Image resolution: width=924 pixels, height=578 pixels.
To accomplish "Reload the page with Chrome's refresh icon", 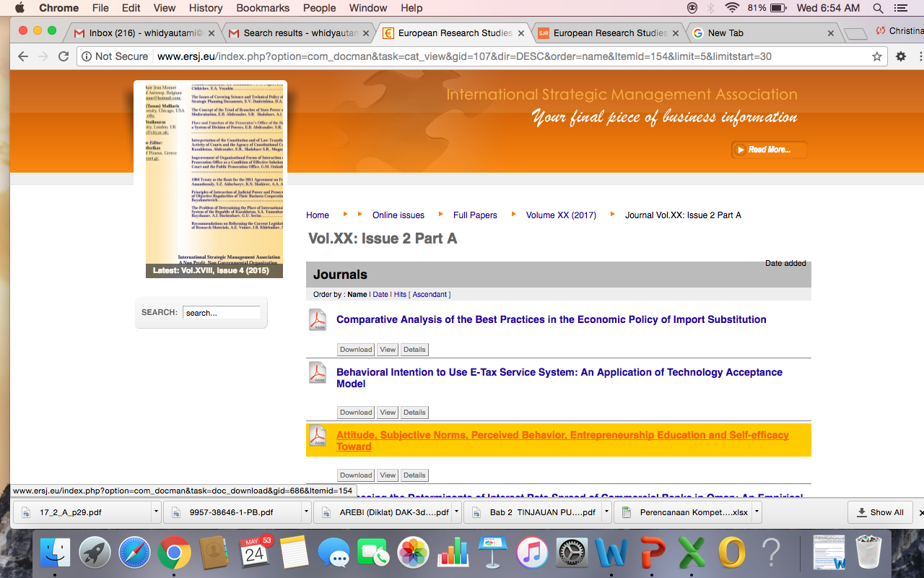I will click(x=64, y=56).
